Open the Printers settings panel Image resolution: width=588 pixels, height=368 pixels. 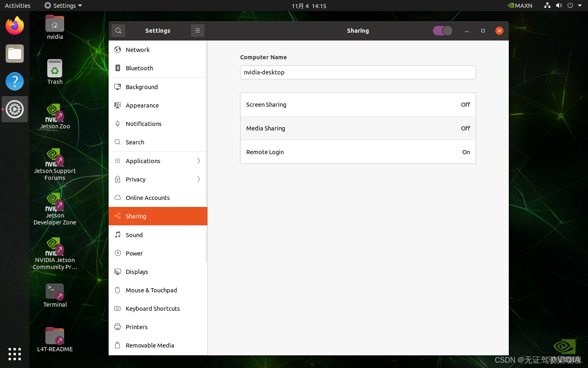pyautogui.click(x=137, y=327)
